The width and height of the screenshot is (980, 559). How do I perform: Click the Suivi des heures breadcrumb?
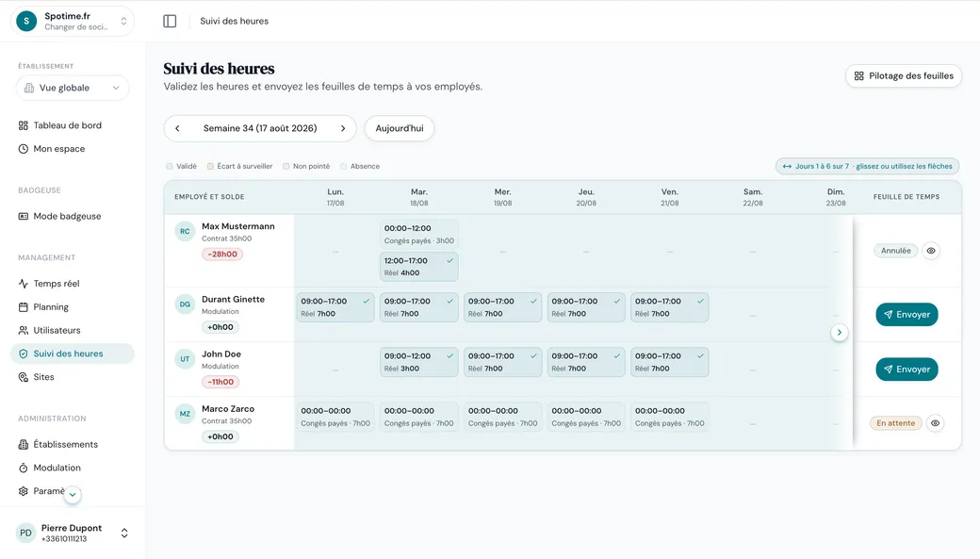235,22
